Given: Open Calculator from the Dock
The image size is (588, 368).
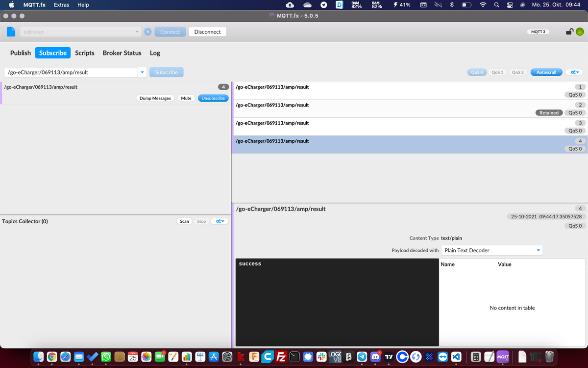Looking at the screenshot, I should pyautogui.click(x=475, y=357).
